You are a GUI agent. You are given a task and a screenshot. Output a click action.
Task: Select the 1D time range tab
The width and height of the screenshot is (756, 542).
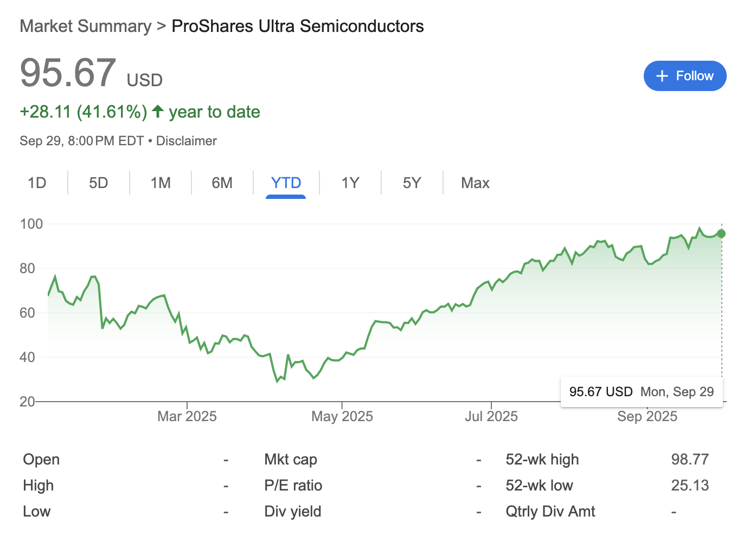coord(37,183)
